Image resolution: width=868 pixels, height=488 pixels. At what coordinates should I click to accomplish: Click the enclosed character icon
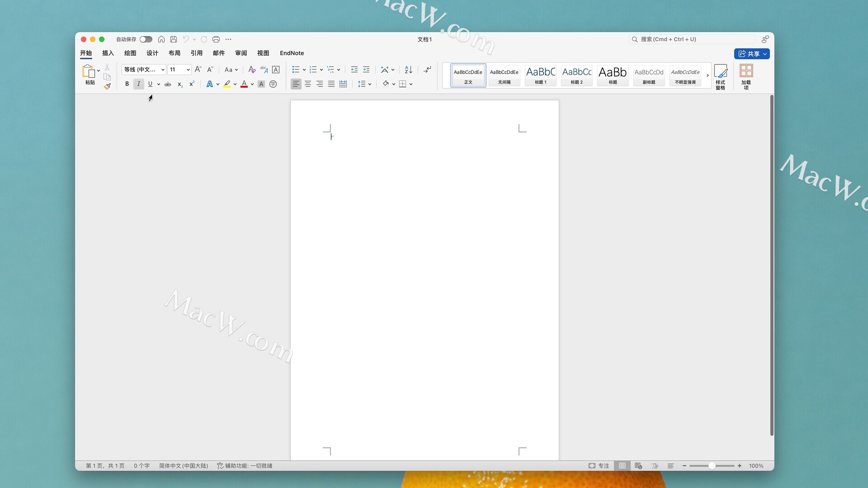click(273, 84)
